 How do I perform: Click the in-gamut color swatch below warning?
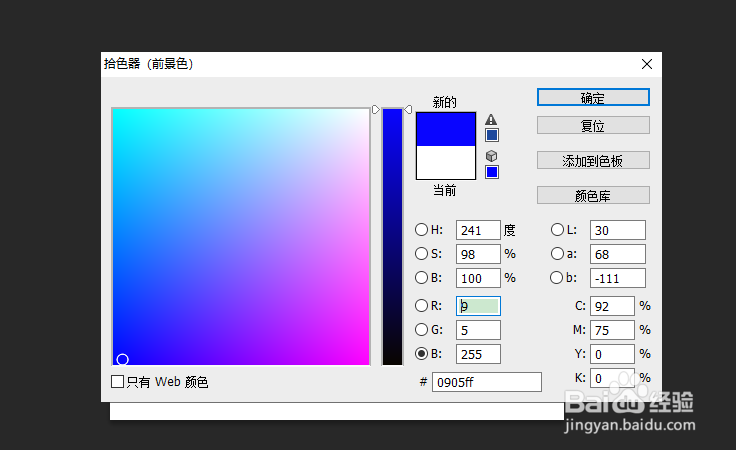pos(492,135)
